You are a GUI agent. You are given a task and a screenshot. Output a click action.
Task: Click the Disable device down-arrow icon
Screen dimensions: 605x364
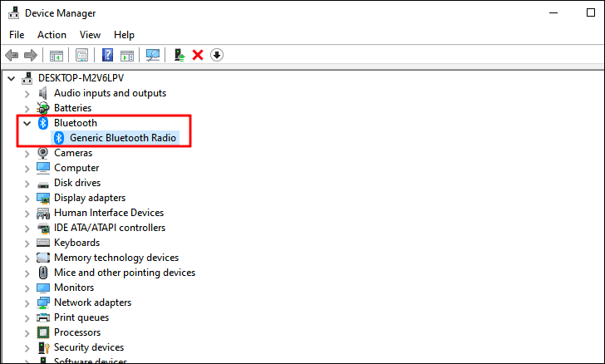(217, 55)
